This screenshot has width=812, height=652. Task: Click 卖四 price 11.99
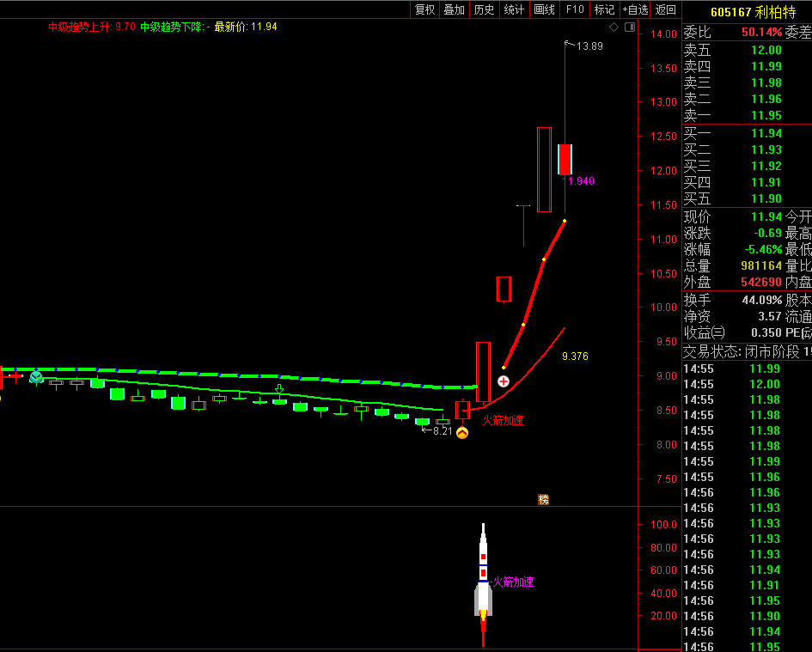tap(766, 66)
